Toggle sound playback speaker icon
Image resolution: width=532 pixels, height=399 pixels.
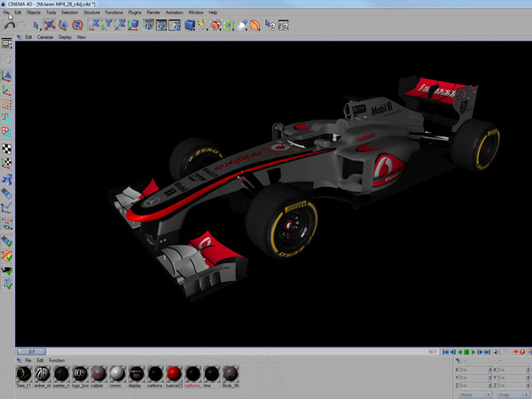coord(496,352)
